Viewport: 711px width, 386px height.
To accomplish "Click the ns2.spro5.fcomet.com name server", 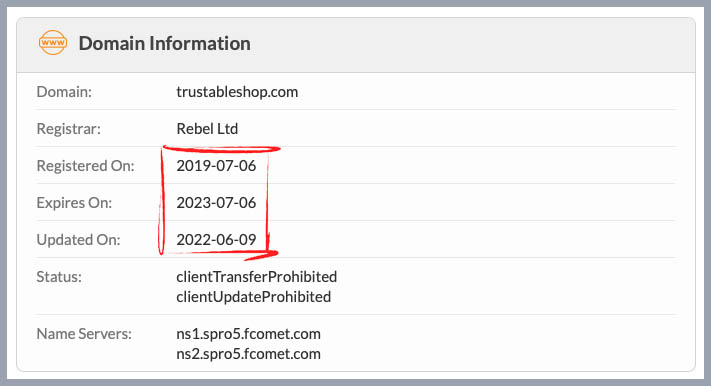I will [x=248, y=354].
